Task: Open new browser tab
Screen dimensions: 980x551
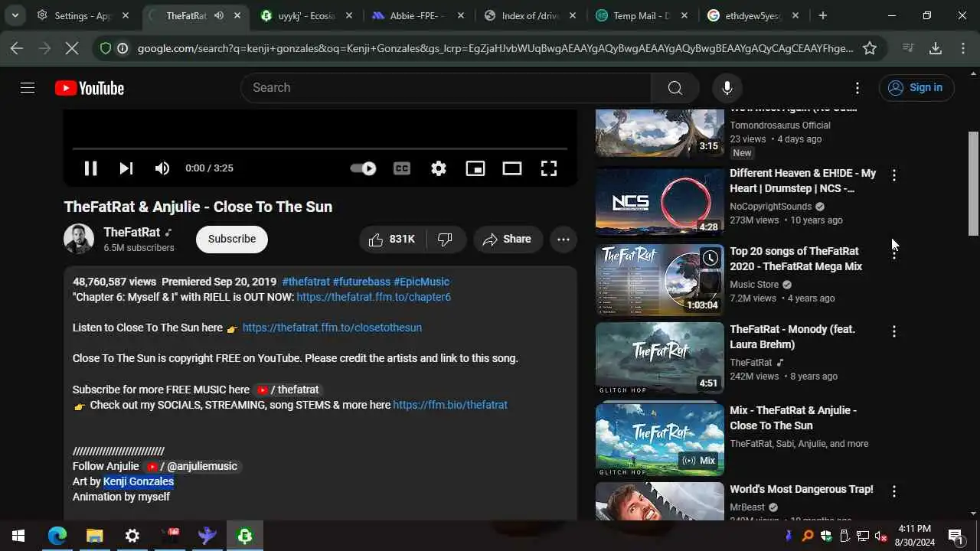Action: 823,15
